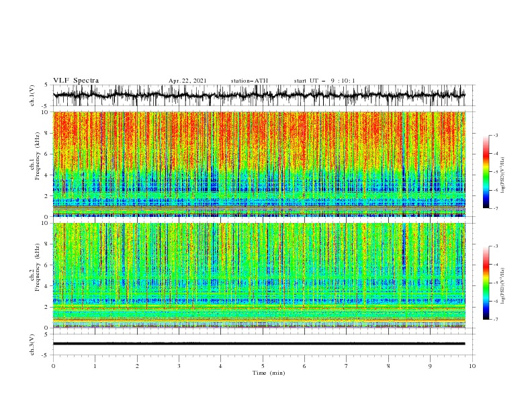Click the "-7" tick on ch.1 color bar
This screenshot has width=532, height=411.
(x=495, y=208)
